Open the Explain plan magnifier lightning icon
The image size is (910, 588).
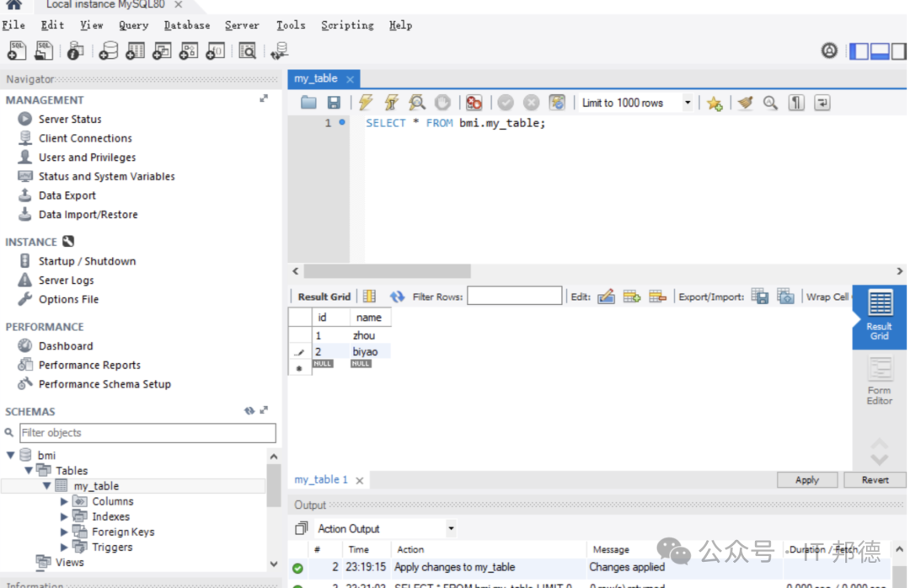(x=417, y=103)
